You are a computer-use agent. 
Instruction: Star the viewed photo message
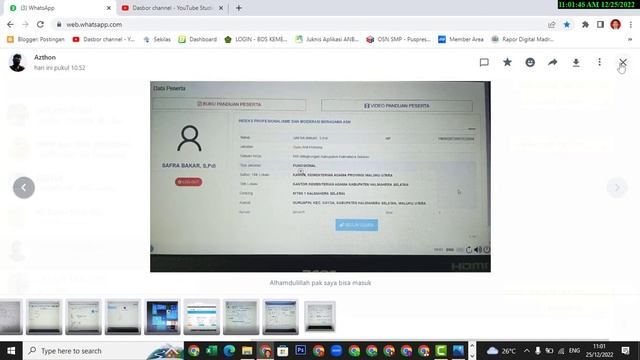click(507, 62)
